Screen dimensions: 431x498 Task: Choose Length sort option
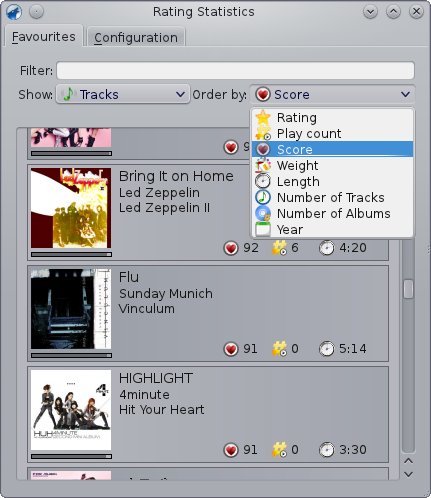point(332,181)
